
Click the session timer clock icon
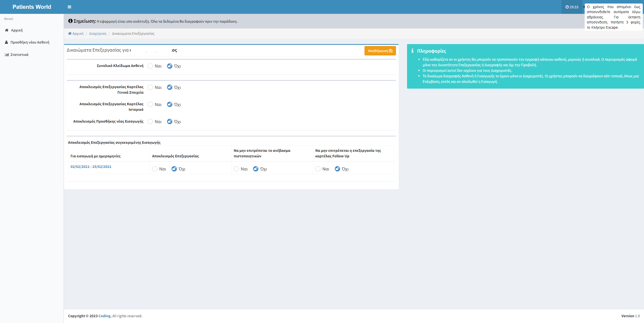[x=567, y=7]
